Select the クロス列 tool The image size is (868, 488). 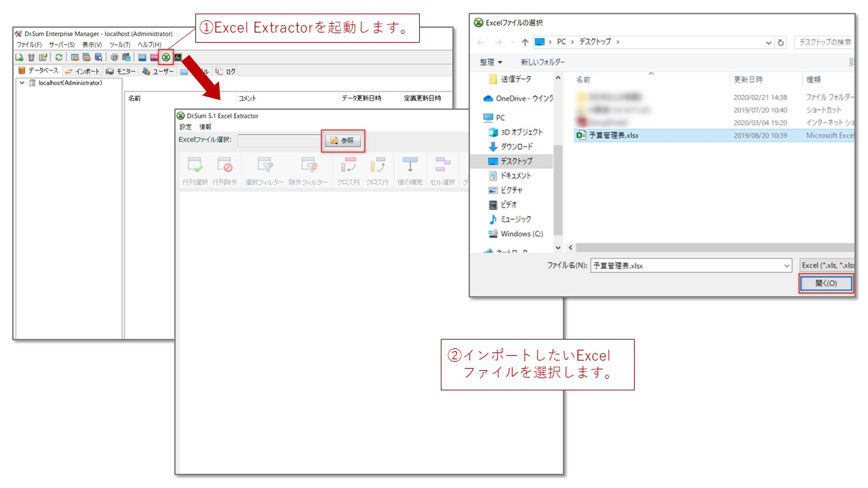point(350,169)
